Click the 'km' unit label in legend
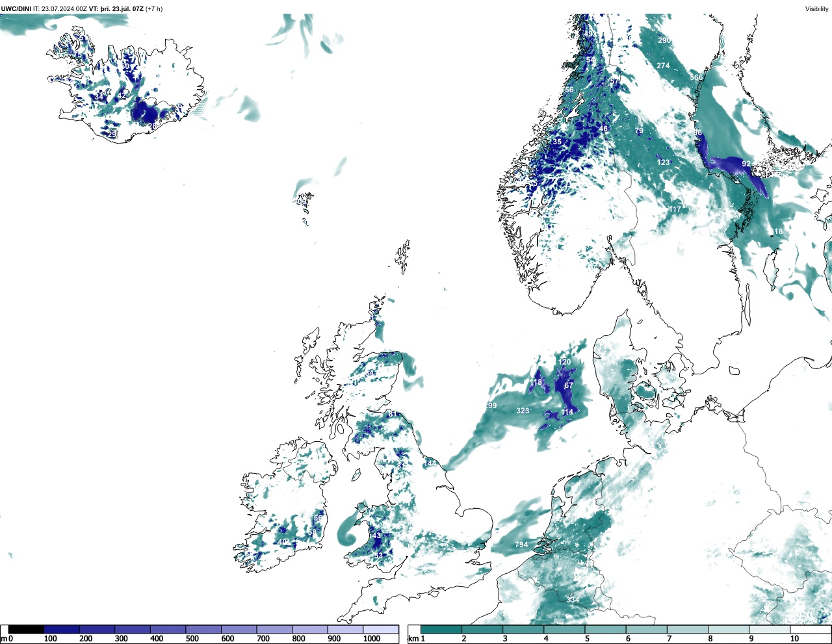The image size is (832, 644). [413, 639]
